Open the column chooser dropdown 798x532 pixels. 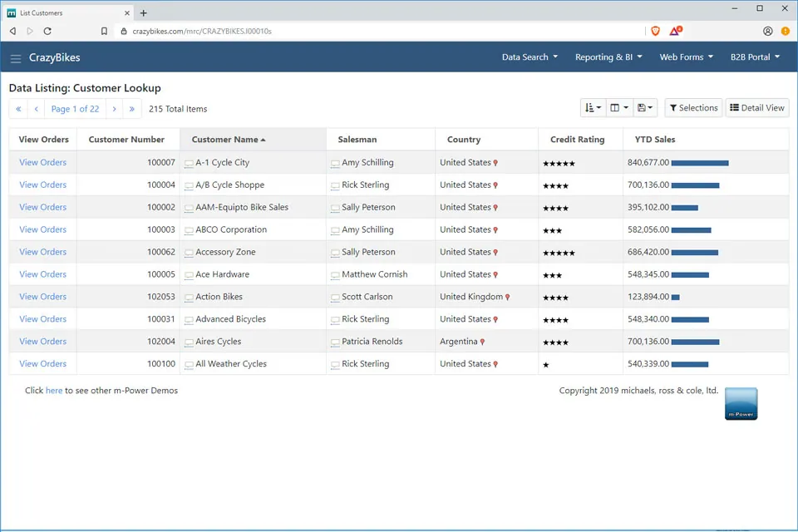[x=619, y=107]
